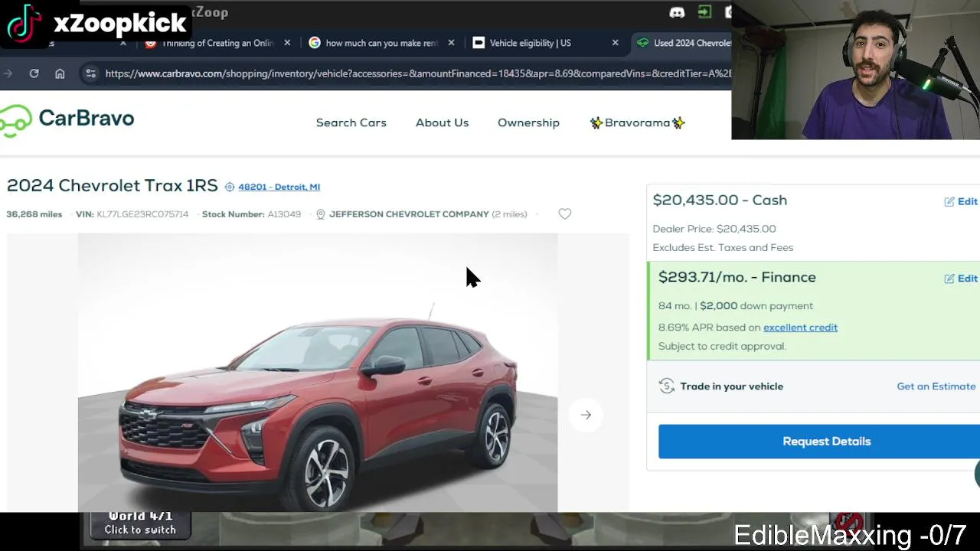Select the 'Used 2024 Chevrolet' tab

(x=681, y=43)
